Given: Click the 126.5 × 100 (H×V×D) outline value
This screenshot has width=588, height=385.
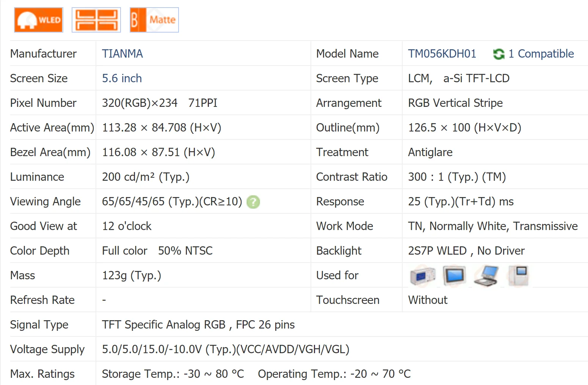Looking at the screenshot, I should (x=465, y=128).
